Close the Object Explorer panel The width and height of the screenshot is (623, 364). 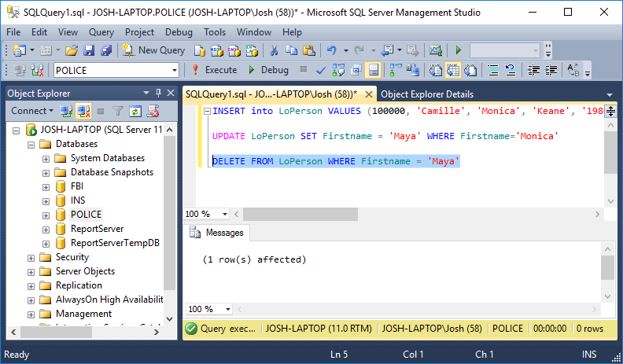[171, 94]
